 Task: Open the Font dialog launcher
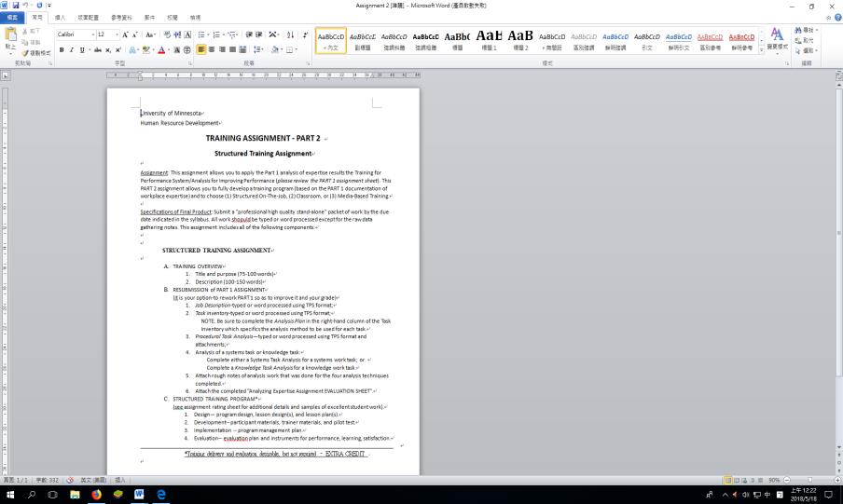coord(190,63)
